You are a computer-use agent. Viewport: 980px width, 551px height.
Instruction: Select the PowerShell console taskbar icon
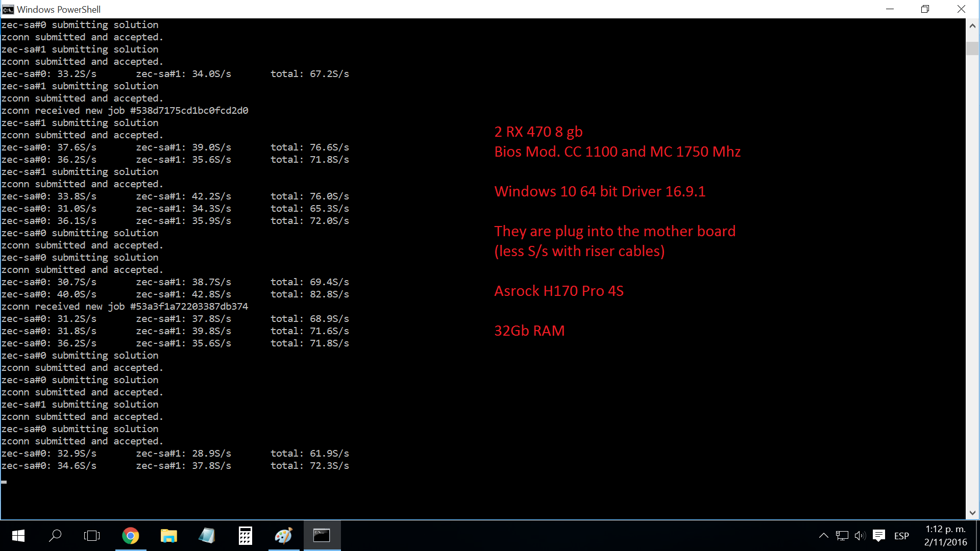pyautogui.click(x=322, y=536)
